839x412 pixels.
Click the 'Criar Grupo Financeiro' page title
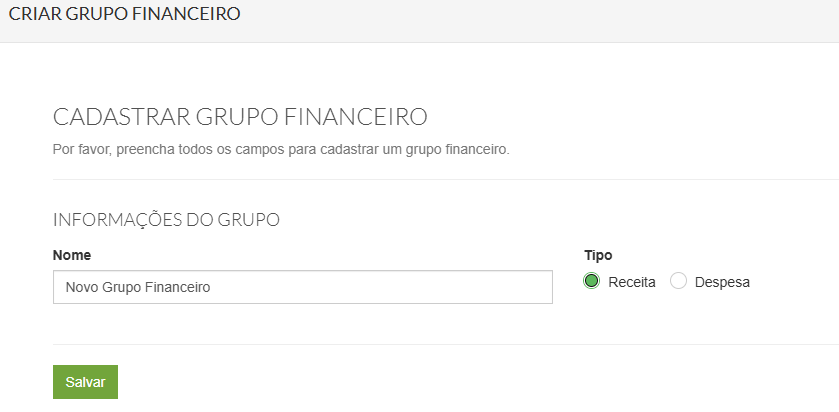[125, 15]
